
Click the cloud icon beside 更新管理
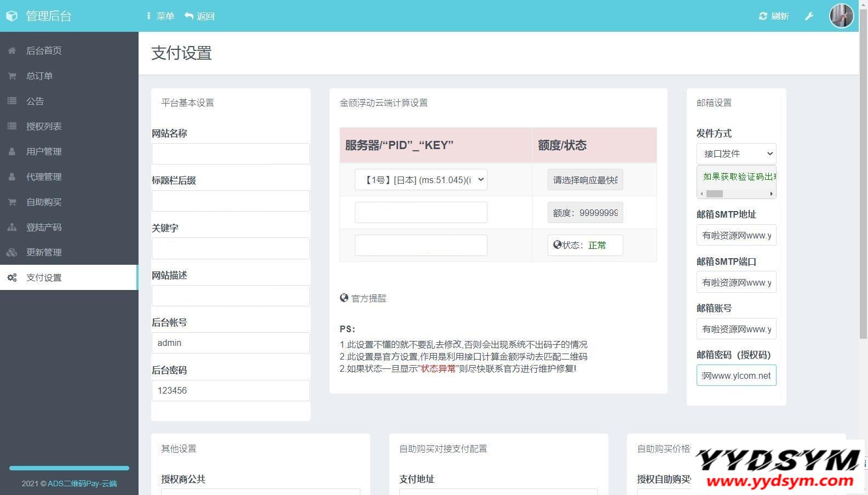click(x=12, y=252)
